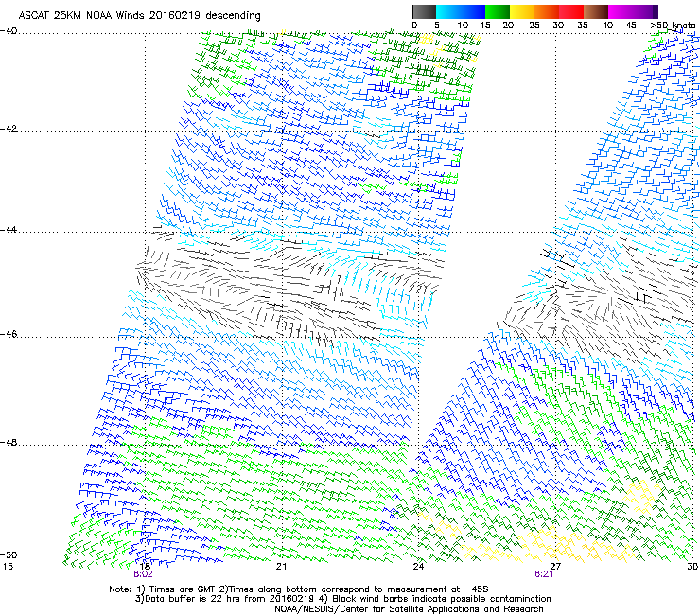
Task: Click the green 15-20 knots legend segment
Action: point(498,11)
